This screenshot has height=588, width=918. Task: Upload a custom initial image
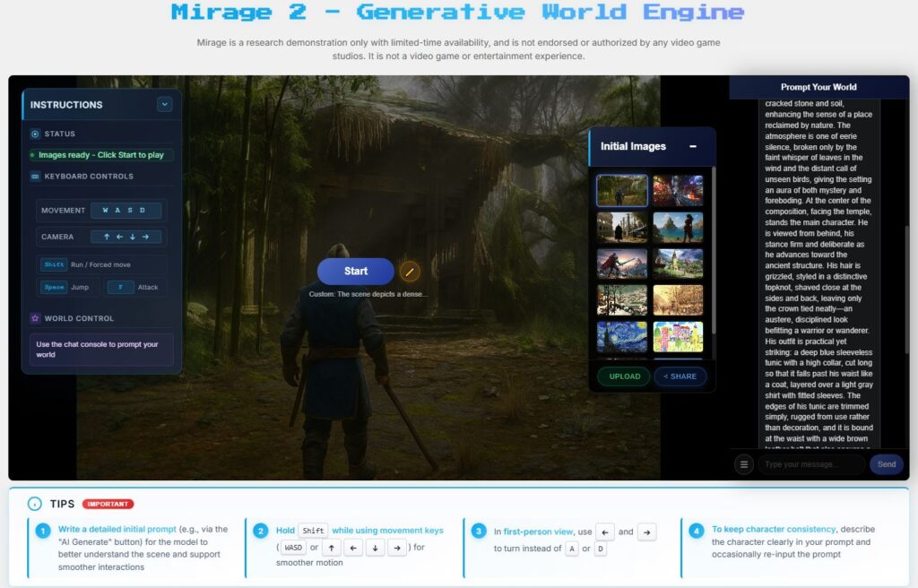[623, 376]
